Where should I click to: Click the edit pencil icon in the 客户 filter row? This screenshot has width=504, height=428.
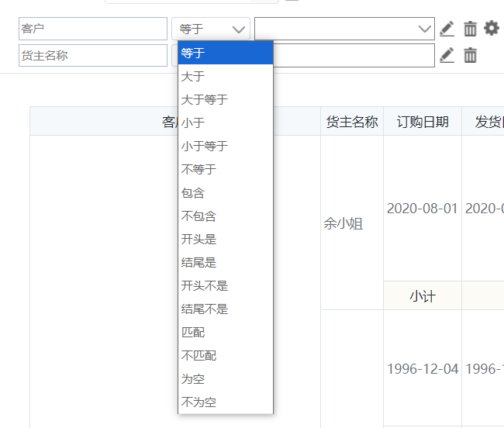point(447,29)
